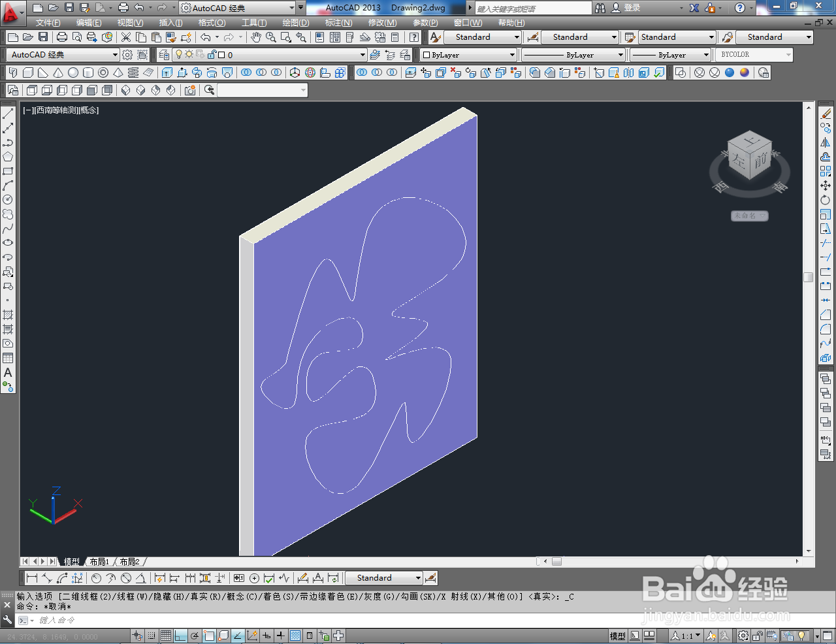Click the Move tool in Modify toolbar
This screenshot has width=836, height=644.
[826, 185]
